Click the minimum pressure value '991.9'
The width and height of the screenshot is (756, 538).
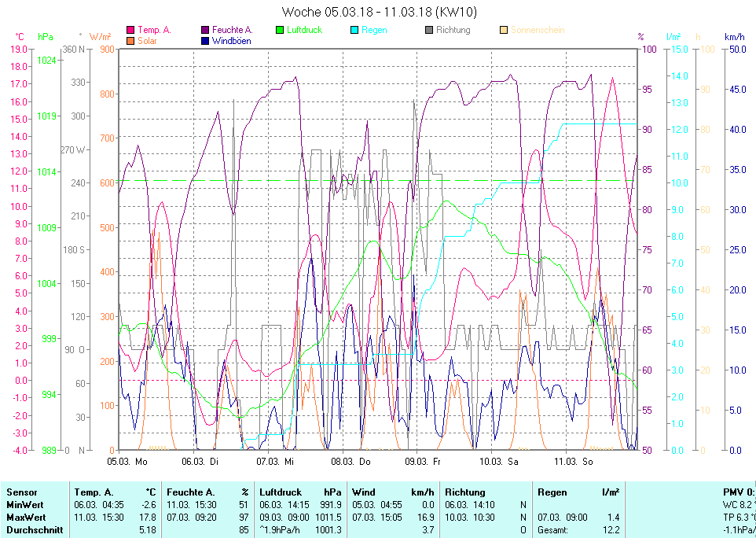tap(331, 505)
